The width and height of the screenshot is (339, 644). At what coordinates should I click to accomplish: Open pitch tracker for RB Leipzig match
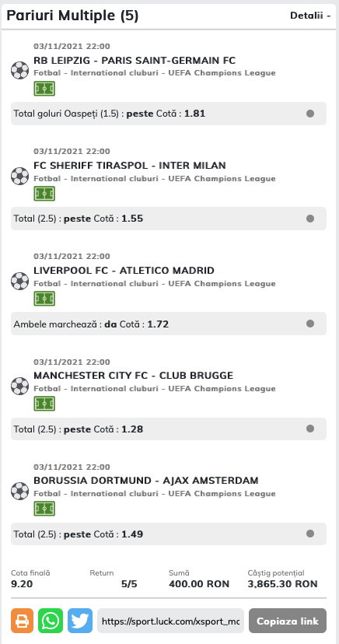pyautogui.click(x=44, y=89)
